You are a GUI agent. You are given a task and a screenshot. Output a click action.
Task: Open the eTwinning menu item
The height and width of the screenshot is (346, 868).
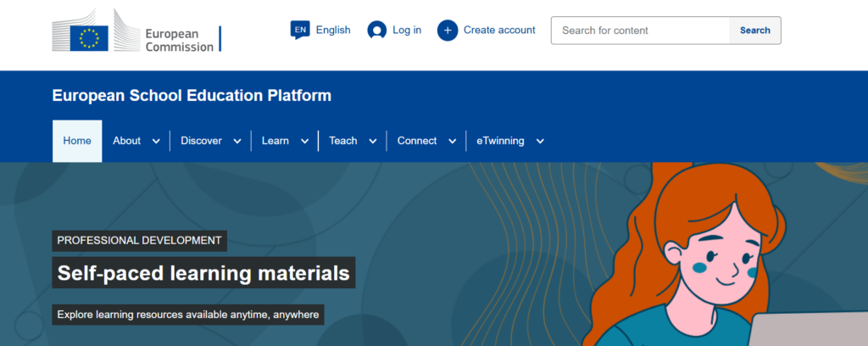tap(500, 141)
